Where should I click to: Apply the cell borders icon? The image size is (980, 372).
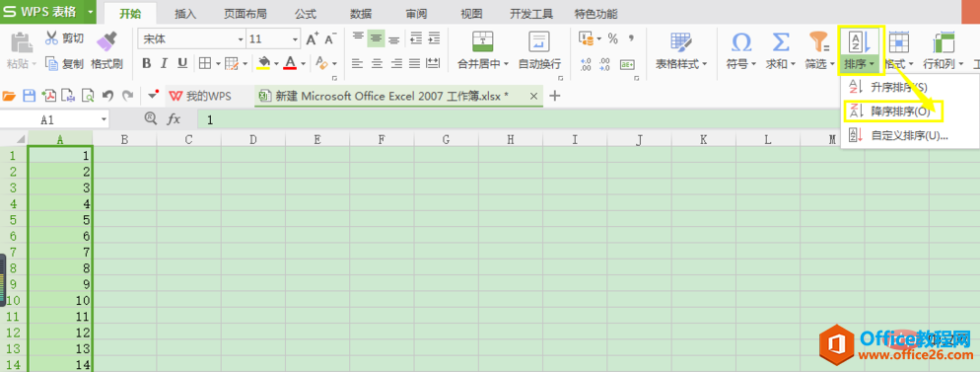tap(205, 63)
